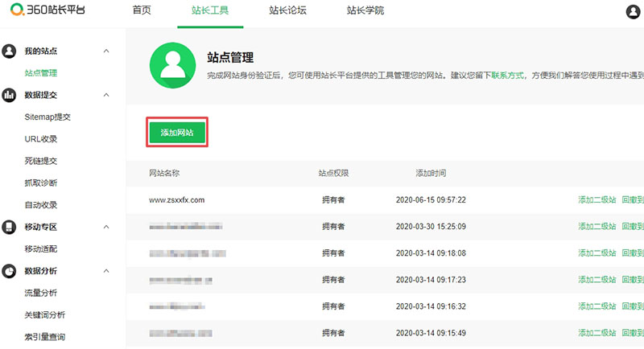The image size is (644, 349).
Task: Click the 添加时间 column header
Action: 431,173
